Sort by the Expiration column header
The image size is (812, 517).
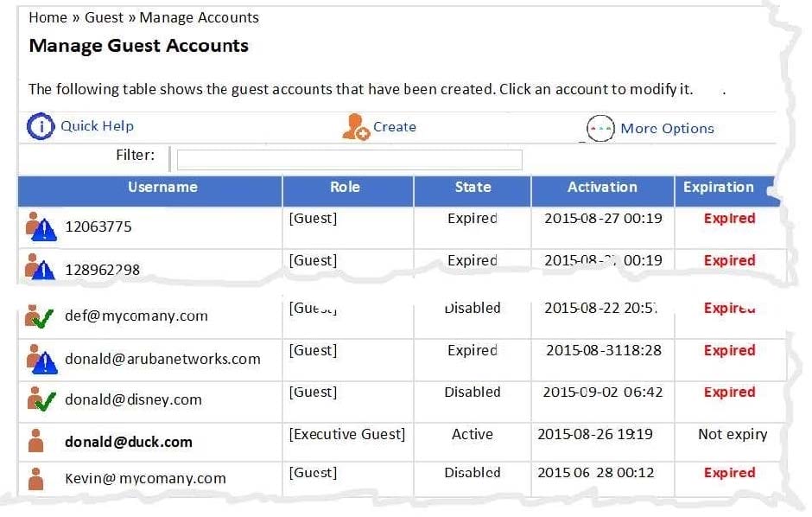[718, 188]
